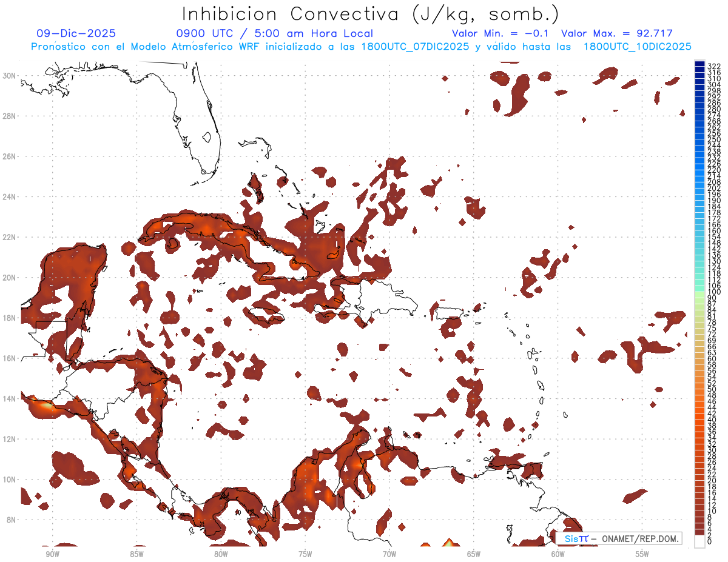Click the '55W' longitude label

(x=642, y=554)
